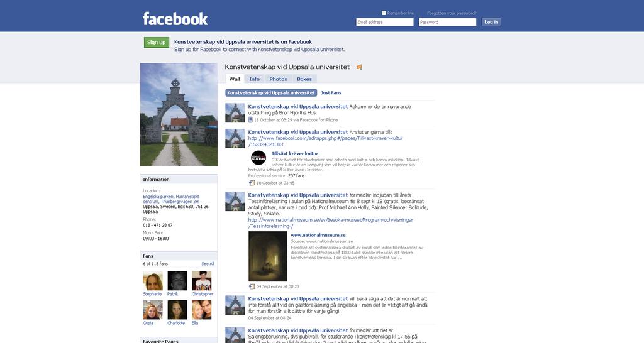The width and height of the screenshot is (644, 343).
Task: Open fan Christopher's profile photo
Action: point(202,281)
